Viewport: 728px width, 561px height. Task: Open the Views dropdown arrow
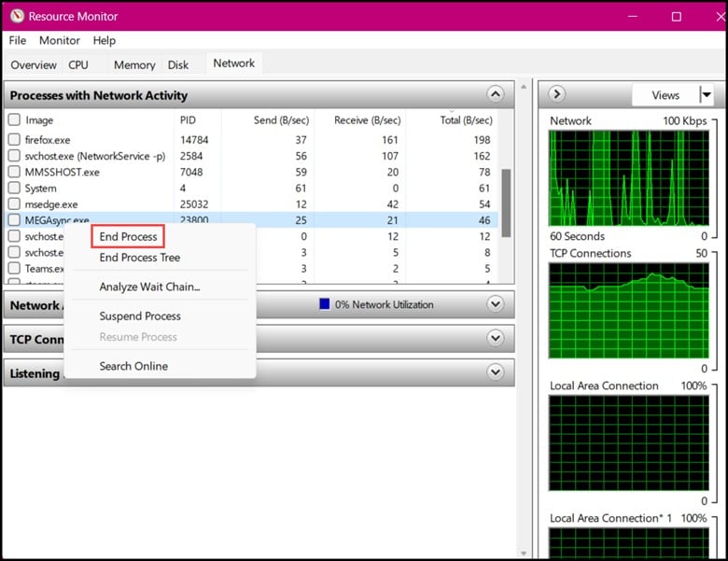(707, 94)
